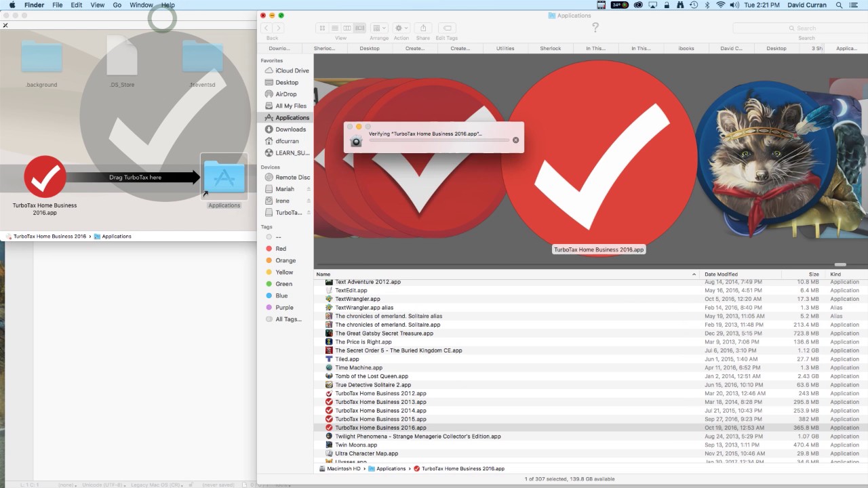Open iCloud Drive in sidebar
Screen dimensions: 868x488
pos(286,70)
